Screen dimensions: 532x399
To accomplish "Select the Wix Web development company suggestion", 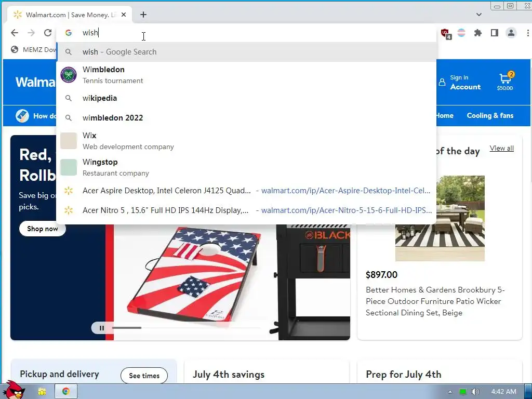I will click(x=246, y=141).
